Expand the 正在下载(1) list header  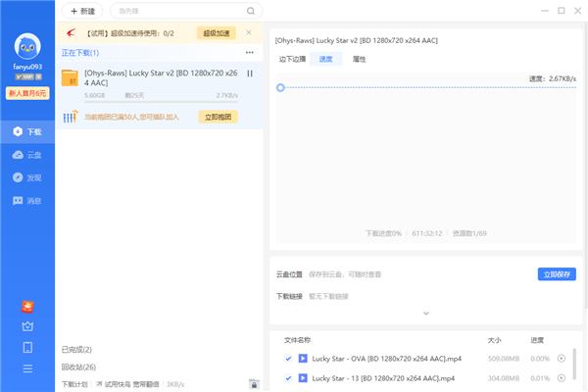80,53
